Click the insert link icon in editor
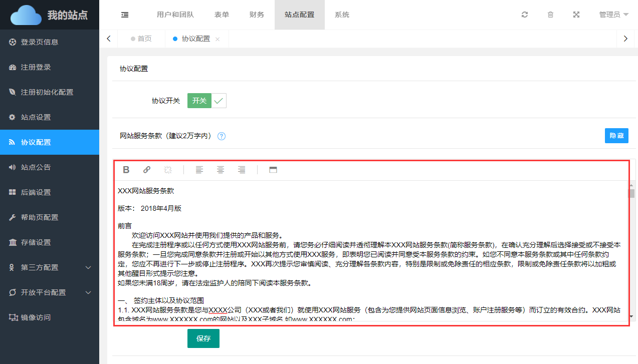Viewport: 638px width, 364px height. 147,170
